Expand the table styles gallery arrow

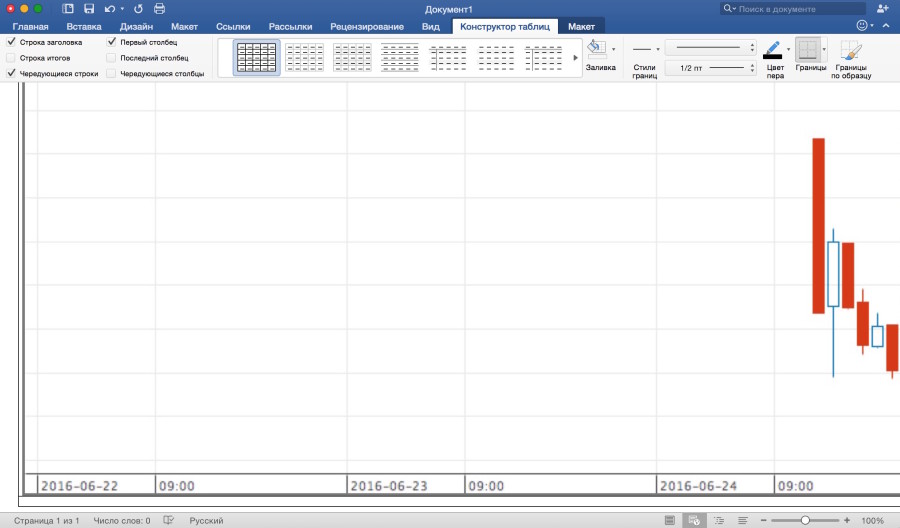pyautogui.click(x=574, y=58)
